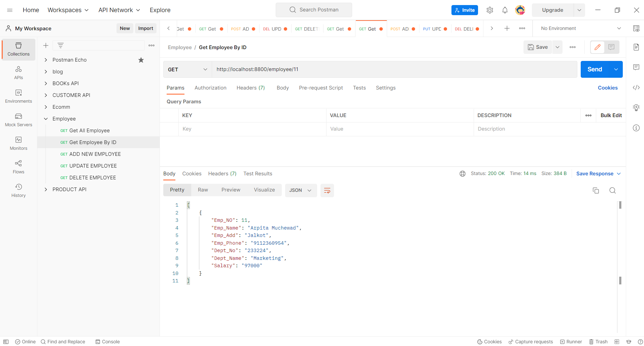644x346 pixels.
Task: Open the Workspaces menu
Action: (68, 10)
